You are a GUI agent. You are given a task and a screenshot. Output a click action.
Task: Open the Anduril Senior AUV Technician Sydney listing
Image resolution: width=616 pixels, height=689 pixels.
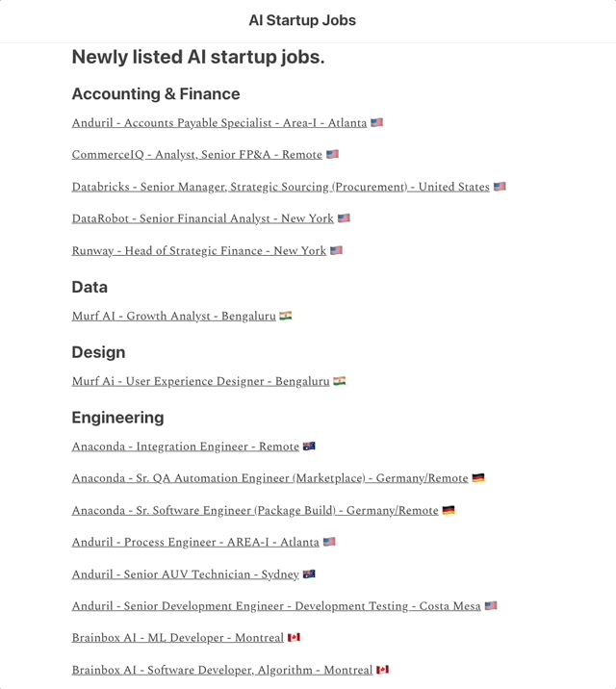coord(186,574)
